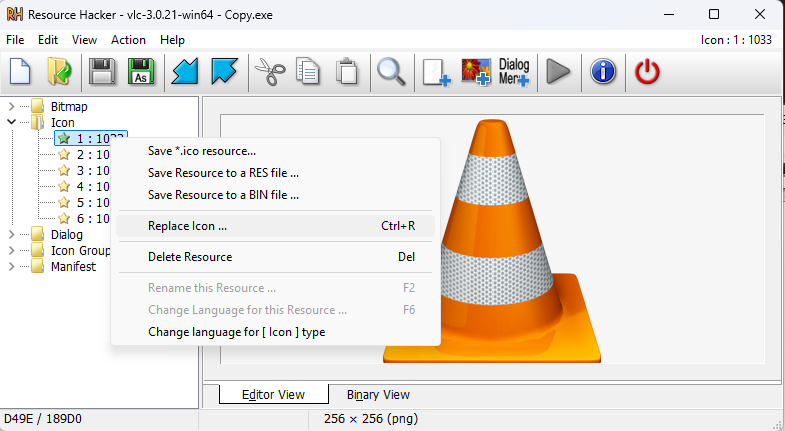The height and width of the screenshot is (431, 785).
Task: Click the New blank script toolbar icon
Action: (x=20, y=72)
